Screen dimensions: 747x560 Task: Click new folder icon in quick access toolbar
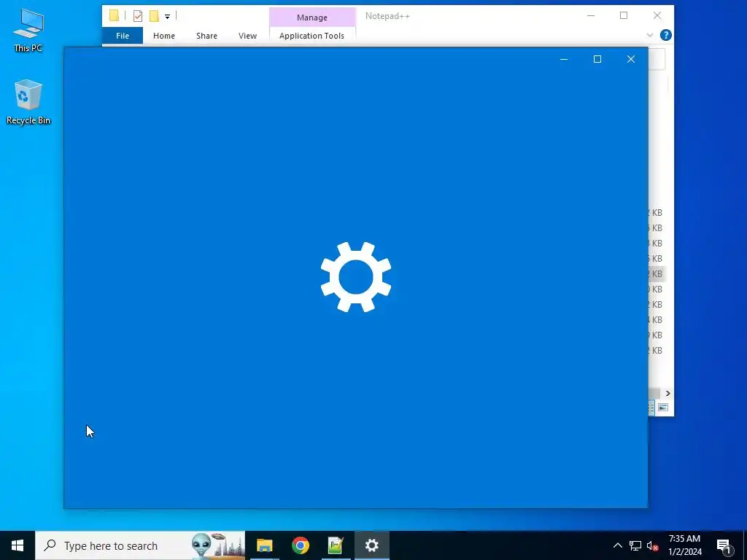[x=154, y=16]
